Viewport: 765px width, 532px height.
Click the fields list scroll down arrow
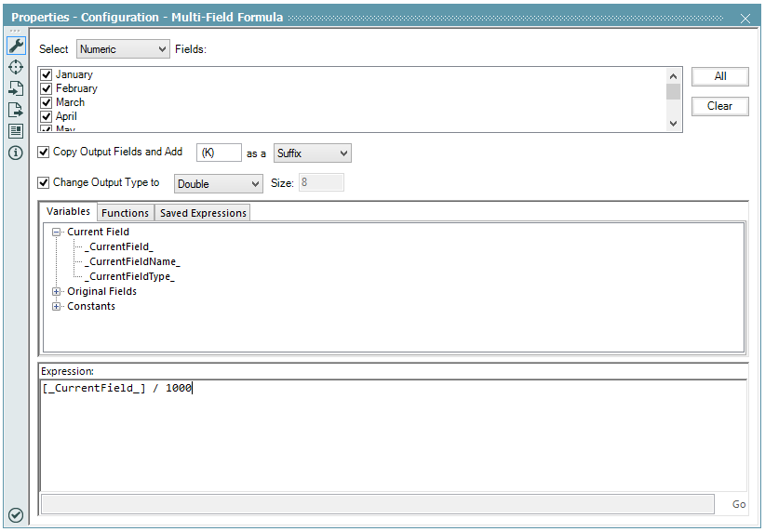click(x=673, y=124)
